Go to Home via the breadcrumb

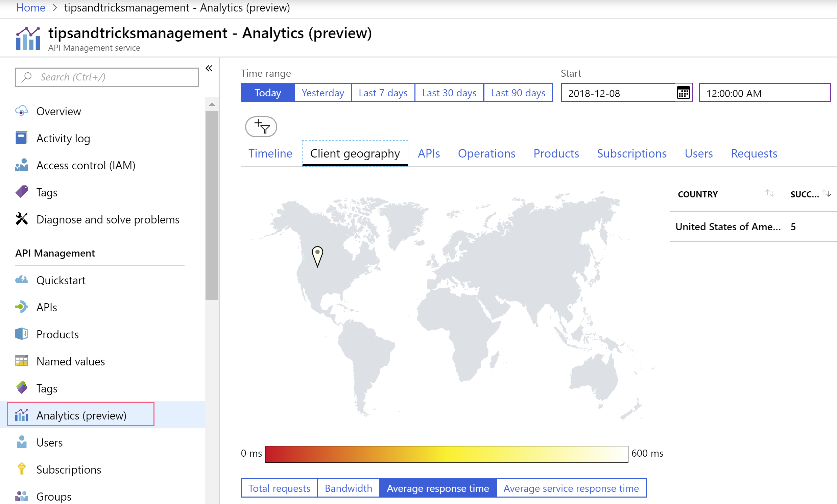click(30, 7)
